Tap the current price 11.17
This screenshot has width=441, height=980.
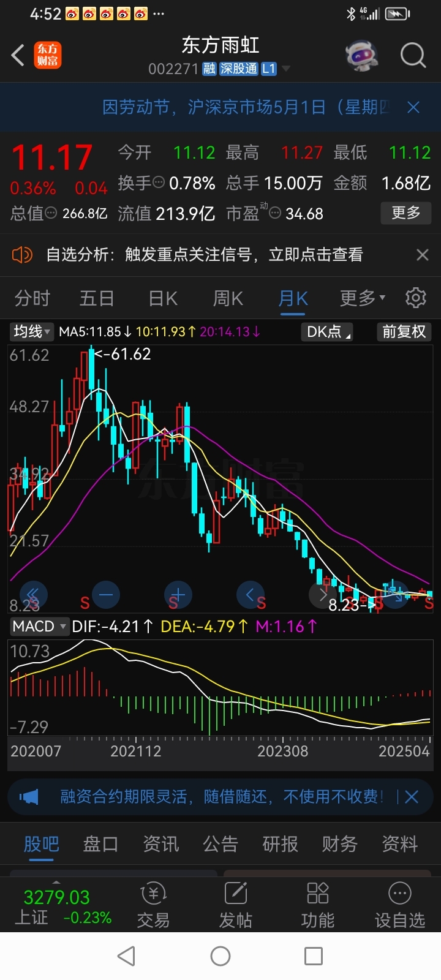click(52, 158)
